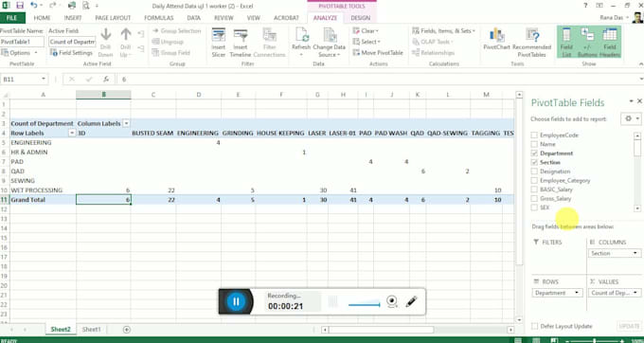This screenshot has width=644, height=343.
Task: Select column B header
Action: 103,95
